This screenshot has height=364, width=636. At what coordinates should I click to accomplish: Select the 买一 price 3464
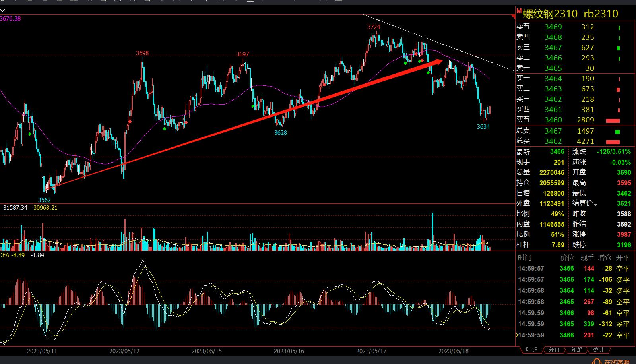[x=553, y=79]
